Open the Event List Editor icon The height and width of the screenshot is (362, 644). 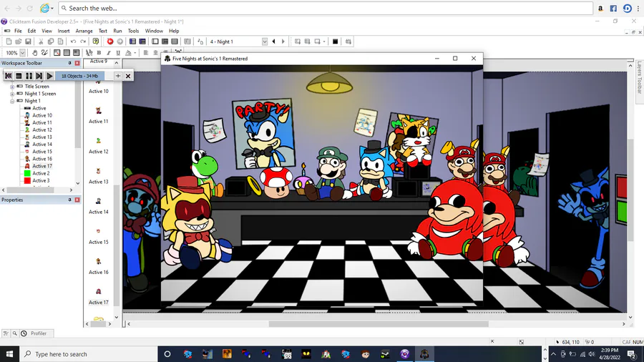175,41
